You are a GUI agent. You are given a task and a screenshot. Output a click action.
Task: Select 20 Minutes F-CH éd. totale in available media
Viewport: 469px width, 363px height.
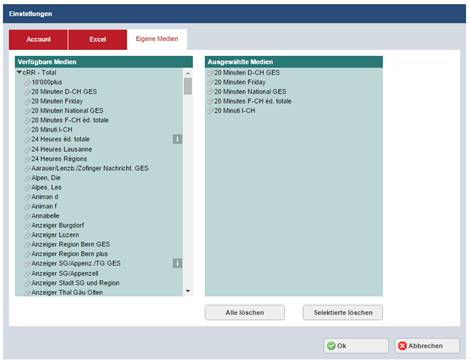70,120
